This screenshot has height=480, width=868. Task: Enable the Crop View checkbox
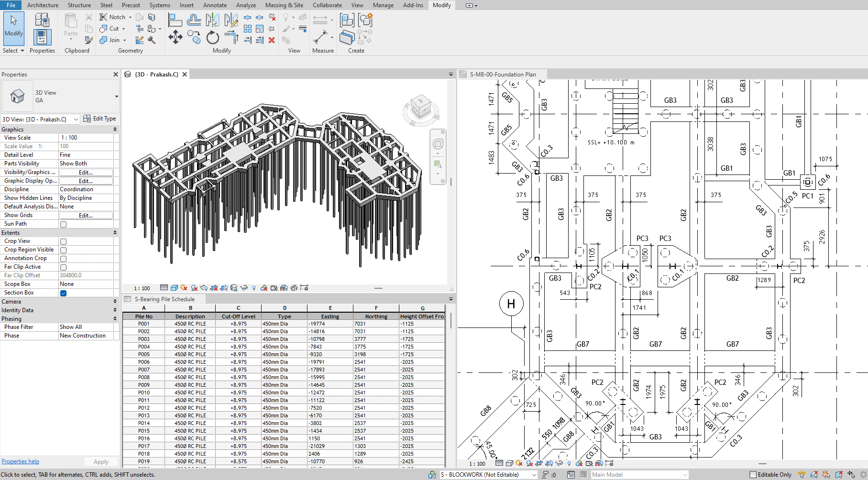(x=63, y=241)
